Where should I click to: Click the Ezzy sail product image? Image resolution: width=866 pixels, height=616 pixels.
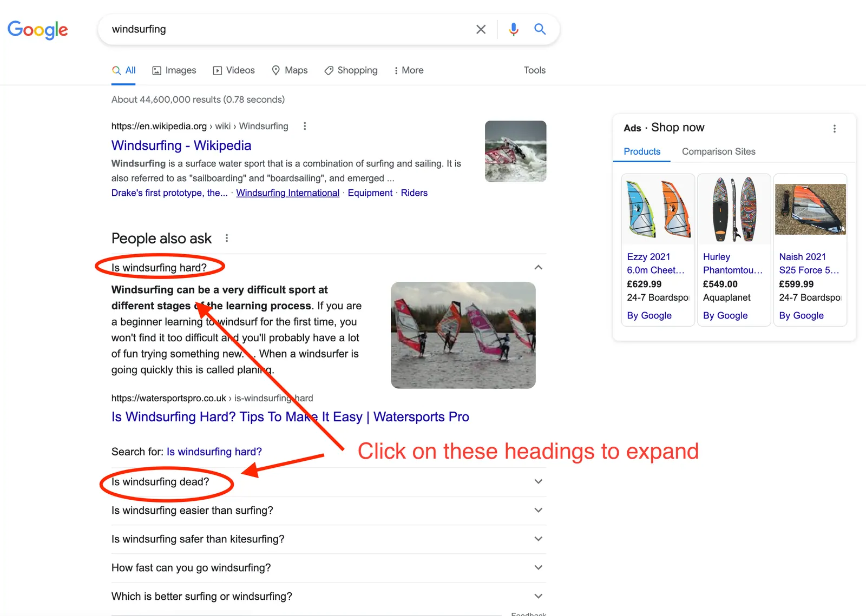click(x=658, y=209)
